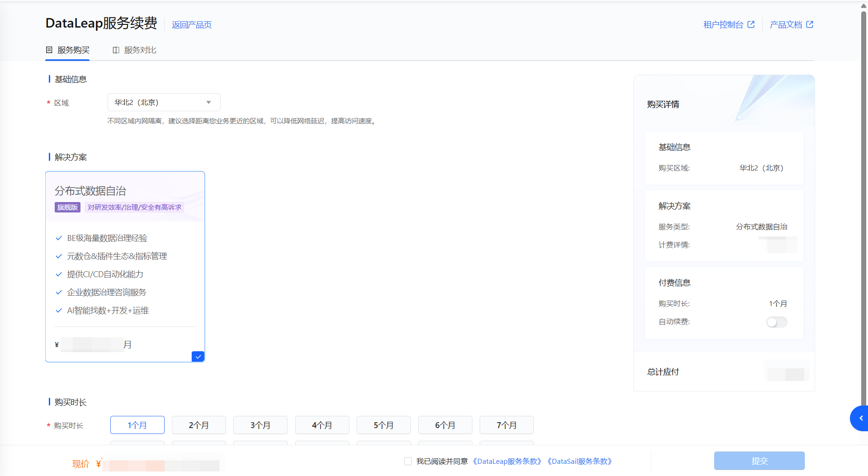Click the 服务类型 value 分布式数据自治
The width and height of the screenshot is (868, 476).
coord(761,226)
